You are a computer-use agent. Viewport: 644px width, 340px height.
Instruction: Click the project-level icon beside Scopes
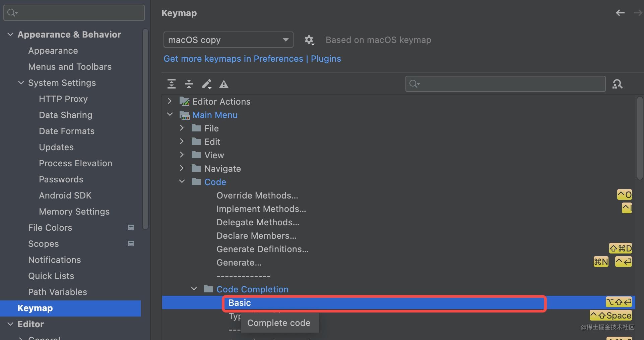(131, 243)
